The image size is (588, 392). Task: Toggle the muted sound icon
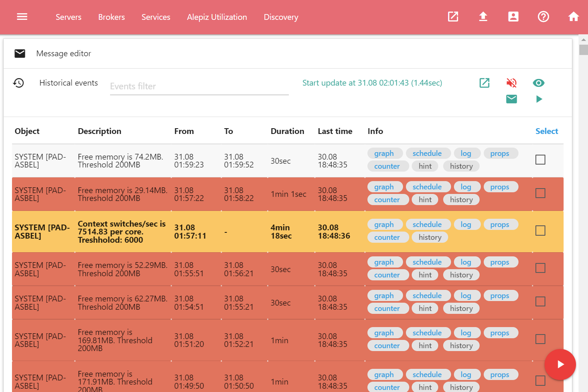[511, 83]
